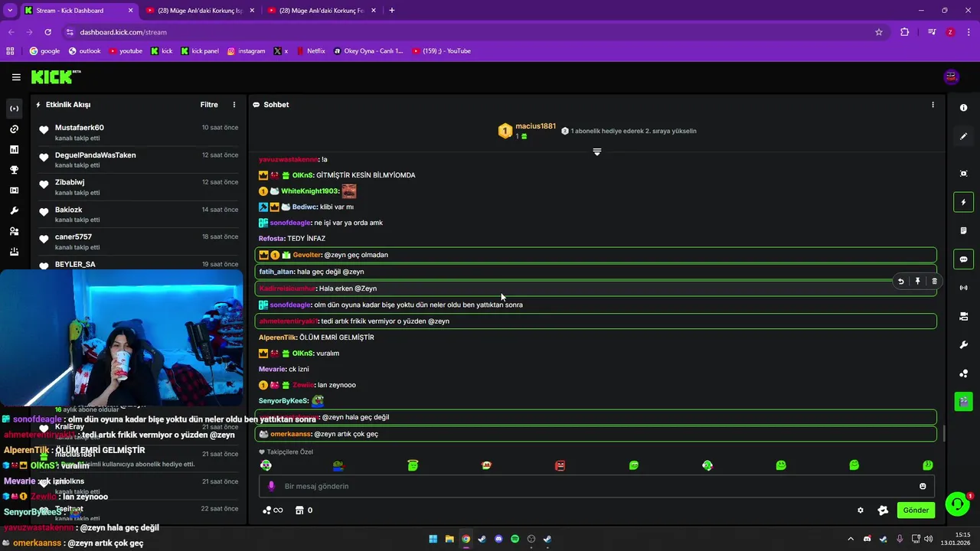This screenshot has height=551, width=980.
Task: Toggle the camera panel icon in right sidebar
Action: coord(964,316)
